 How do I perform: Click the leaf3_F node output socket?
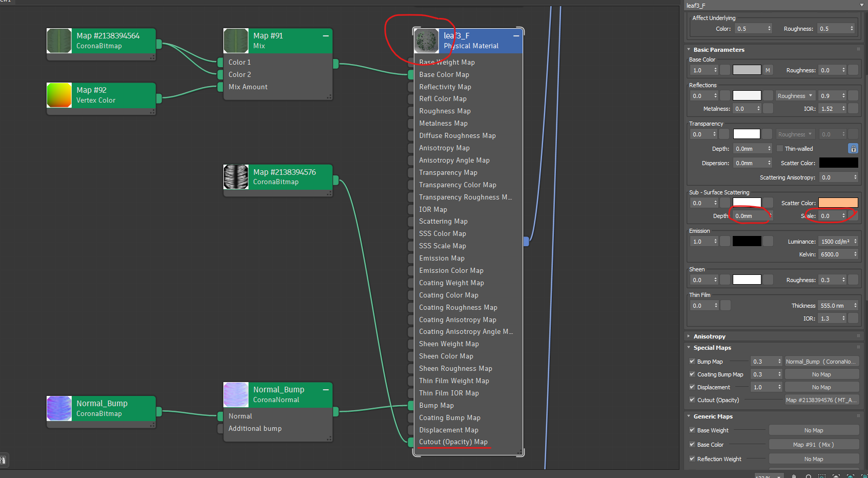(526, 241)
